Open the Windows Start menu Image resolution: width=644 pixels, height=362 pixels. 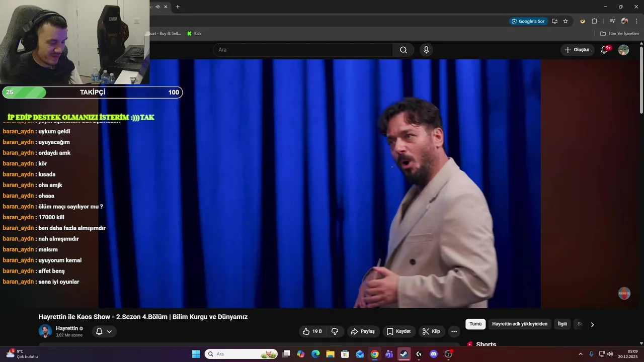coord(196,354)
